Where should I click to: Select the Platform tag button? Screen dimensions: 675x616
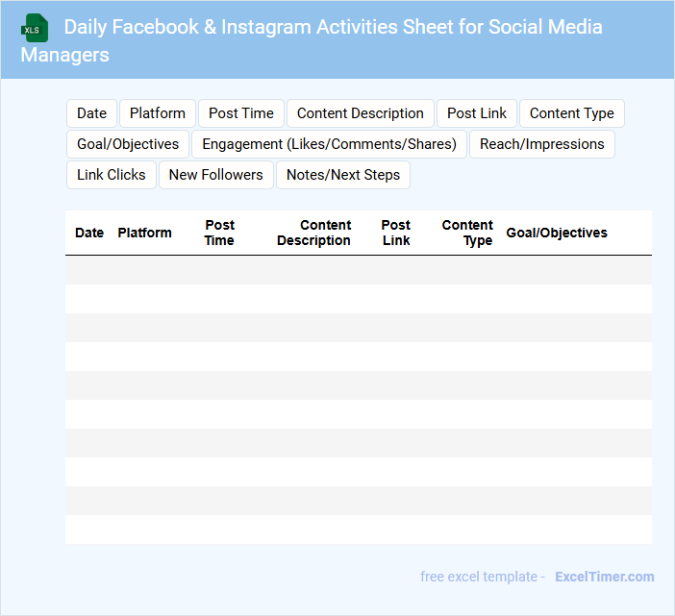[158, 113]
